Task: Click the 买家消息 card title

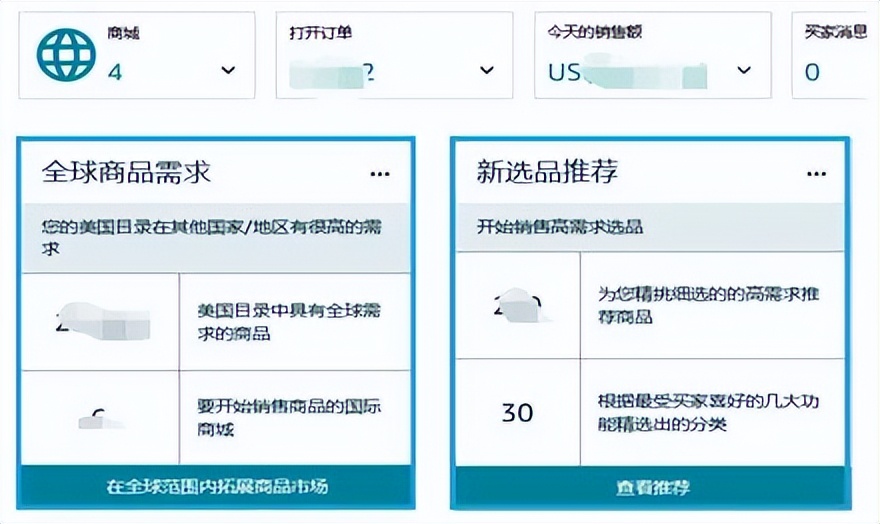Action: [836, 32]
